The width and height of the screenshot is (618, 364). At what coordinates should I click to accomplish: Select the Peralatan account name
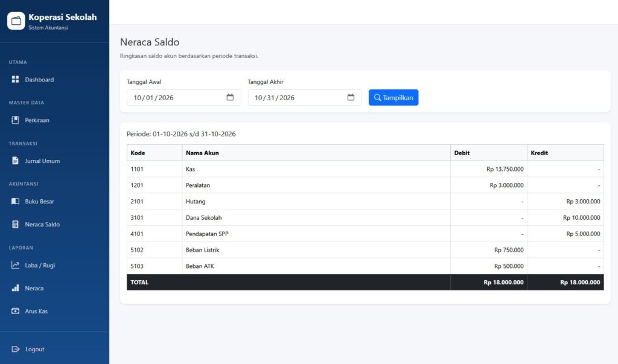coord(198,185)
